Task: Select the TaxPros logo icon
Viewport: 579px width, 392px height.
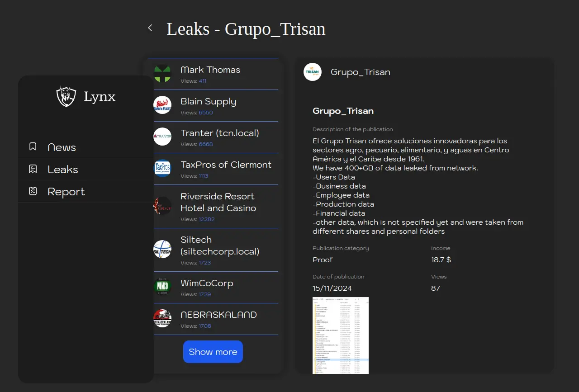Action: tap(162, 168)
